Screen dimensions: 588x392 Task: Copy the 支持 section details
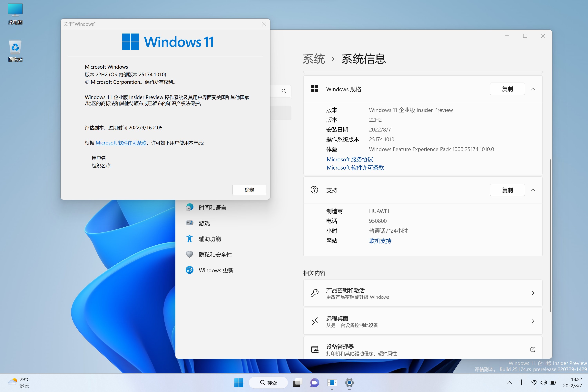(x=507, y=190)
